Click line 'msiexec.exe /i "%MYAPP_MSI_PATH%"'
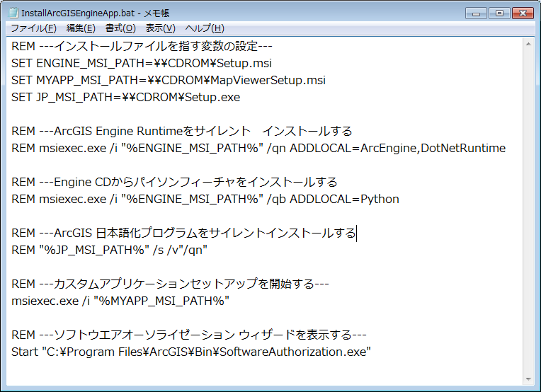Viewport: 541px width, 392px height. (x=120, y=301)
